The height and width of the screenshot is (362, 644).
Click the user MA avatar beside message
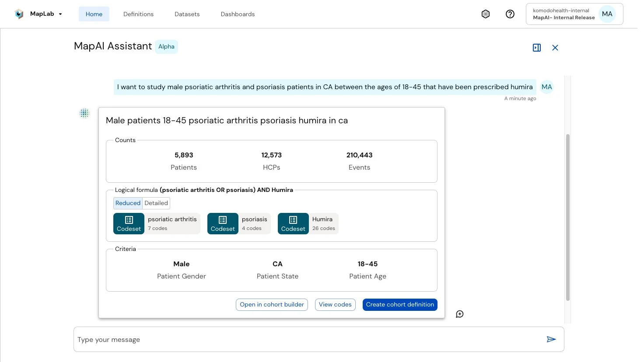[x=547, y=87]
